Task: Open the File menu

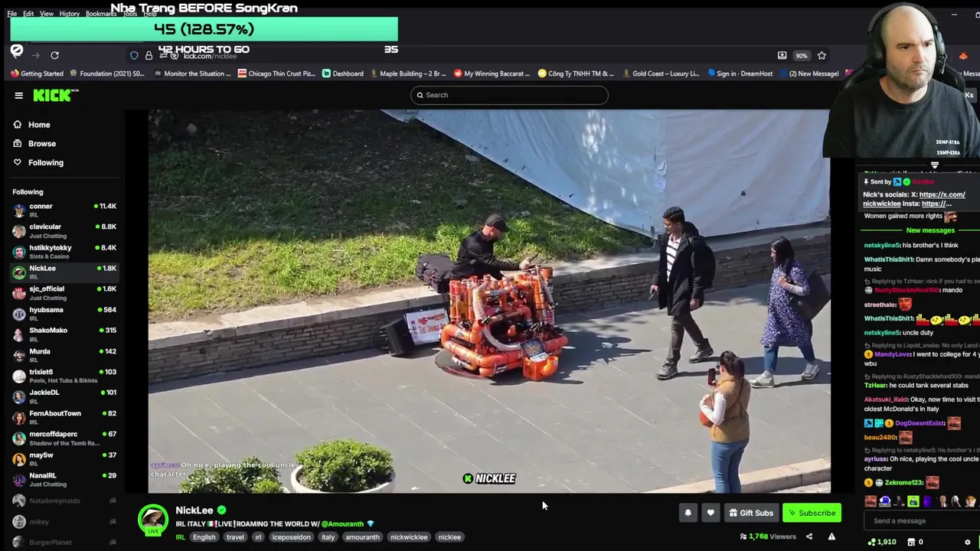Action: tap(12, 14)
